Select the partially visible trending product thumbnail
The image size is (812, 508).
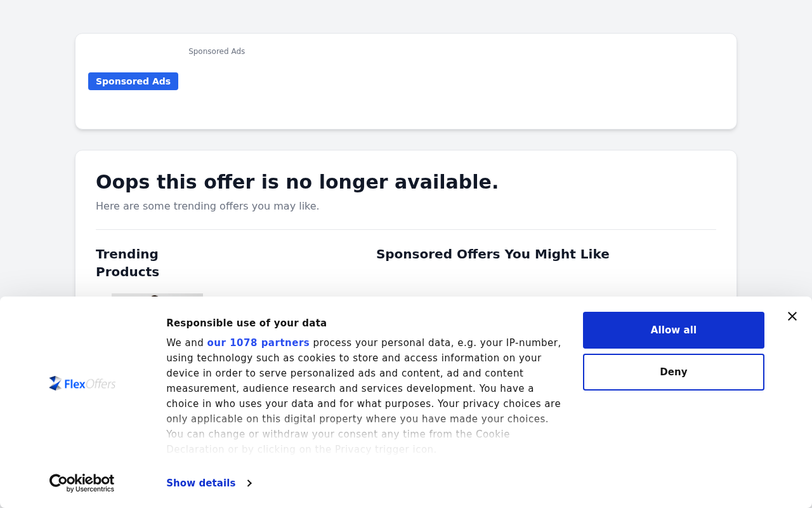pyautogui.click(x=157, y=295)
